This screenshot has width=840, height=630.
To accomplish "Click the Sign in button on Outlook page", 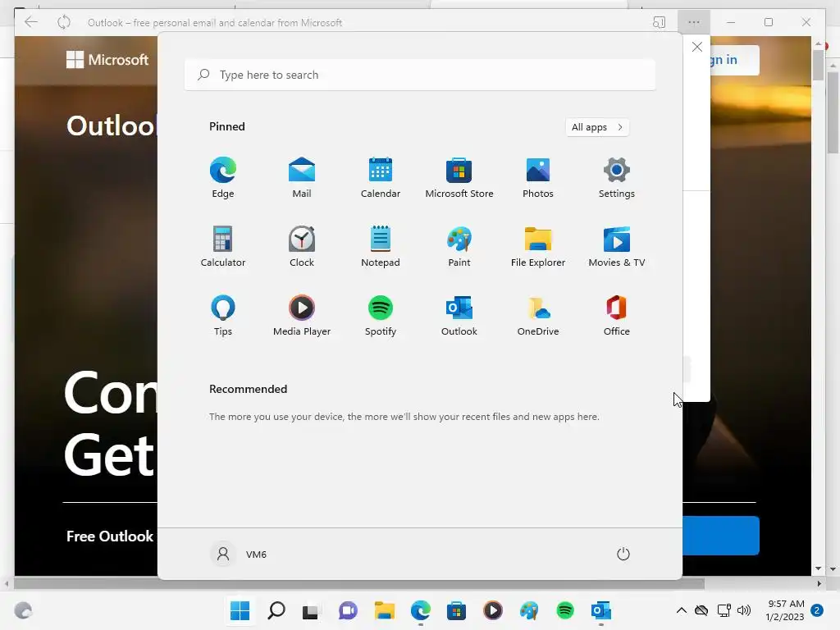I will click(734, 60).
